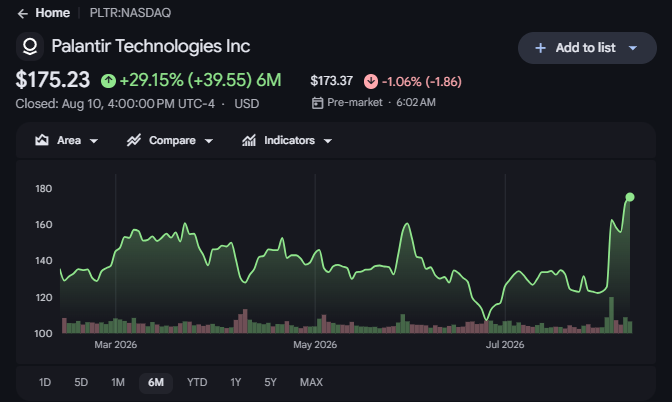Click the green endpoint dot on the chart

click(x=630, y=197)
